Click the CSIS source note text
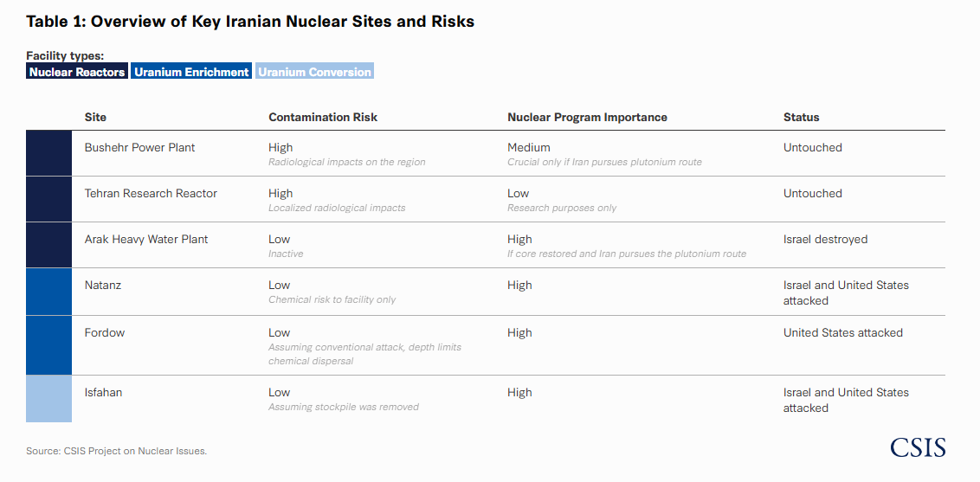Image resolution: width=980 pixels, height=482 pixels. click(x=116, y=451)
